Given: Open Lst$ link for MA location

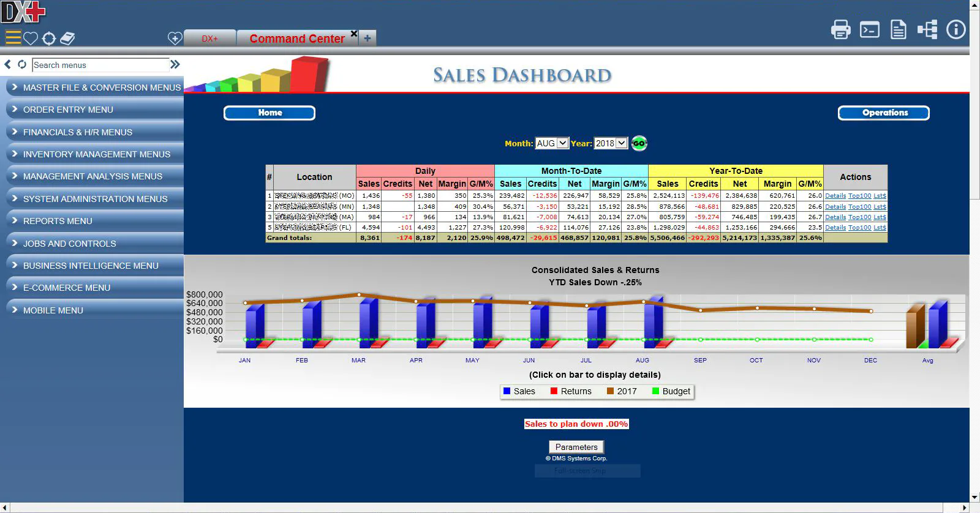Looking at the screenshot, I should 880,217.
